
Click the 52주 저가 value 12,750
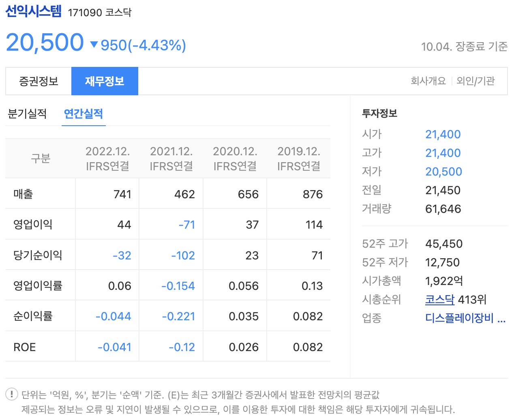click(442, 262)
